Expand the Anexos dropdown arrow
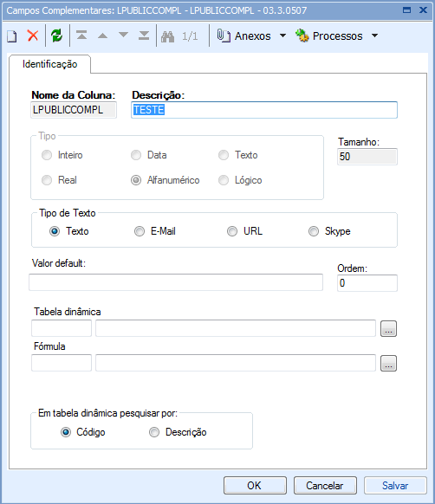 pyautogui.click(x=282, y=36)
